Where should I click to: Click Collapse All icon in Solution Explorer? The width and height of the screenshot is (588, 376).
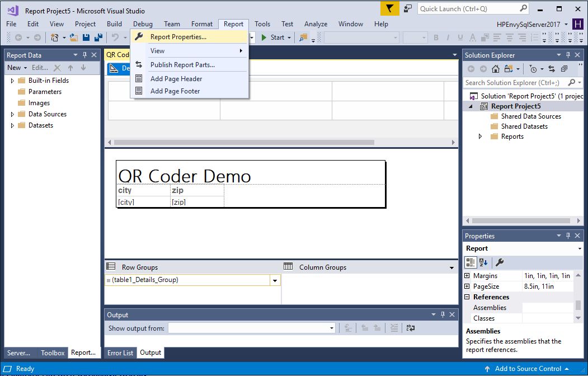(x=564, y=69)
